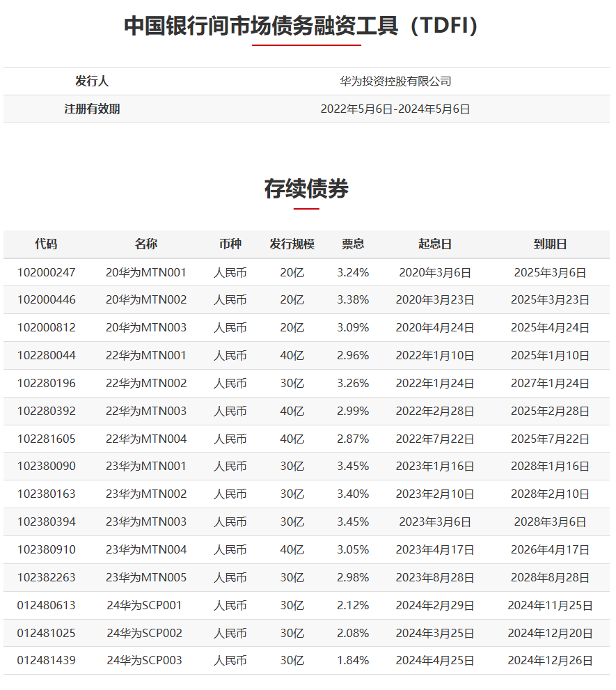
Task: Click the 注册有效期 label
Action: (x=91, y=109)
